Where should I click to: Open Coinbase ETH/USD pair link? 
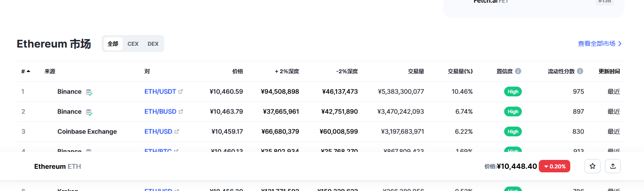pos(159,131)
